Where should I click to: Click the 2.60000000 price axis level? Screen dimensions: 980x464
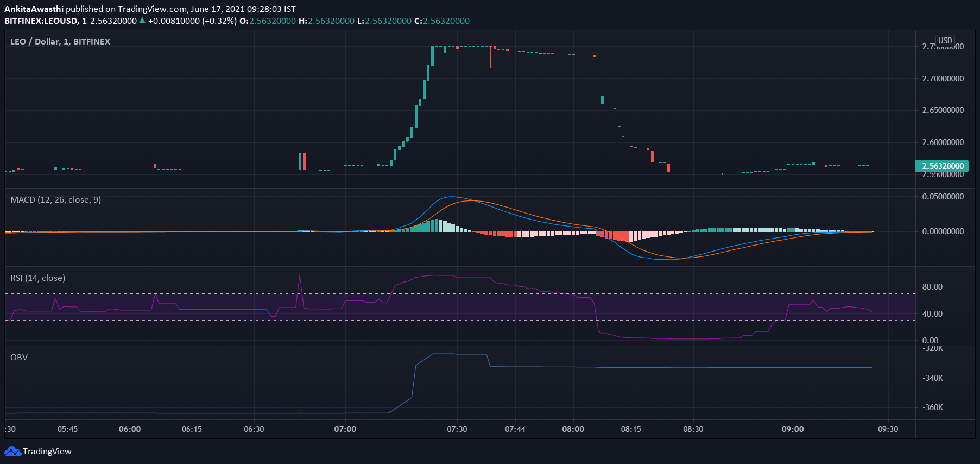[x=943, y=142]
